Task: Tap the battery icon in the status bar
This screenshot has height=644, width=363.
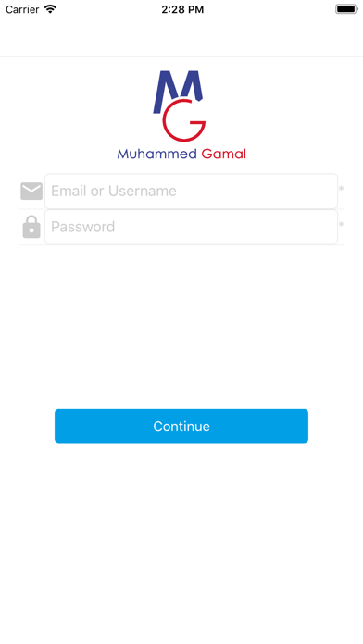Action: tap(346, 9)
